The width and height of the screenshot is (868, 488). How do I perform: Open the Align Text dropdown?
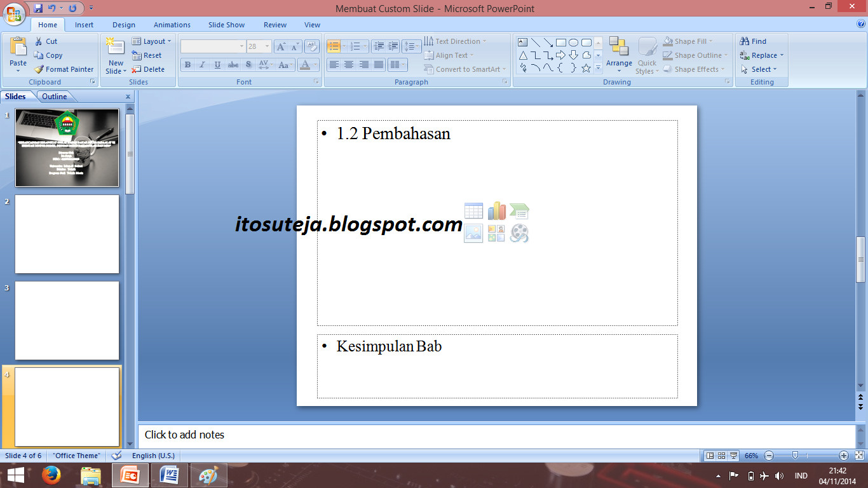click(x=449, y=55)
